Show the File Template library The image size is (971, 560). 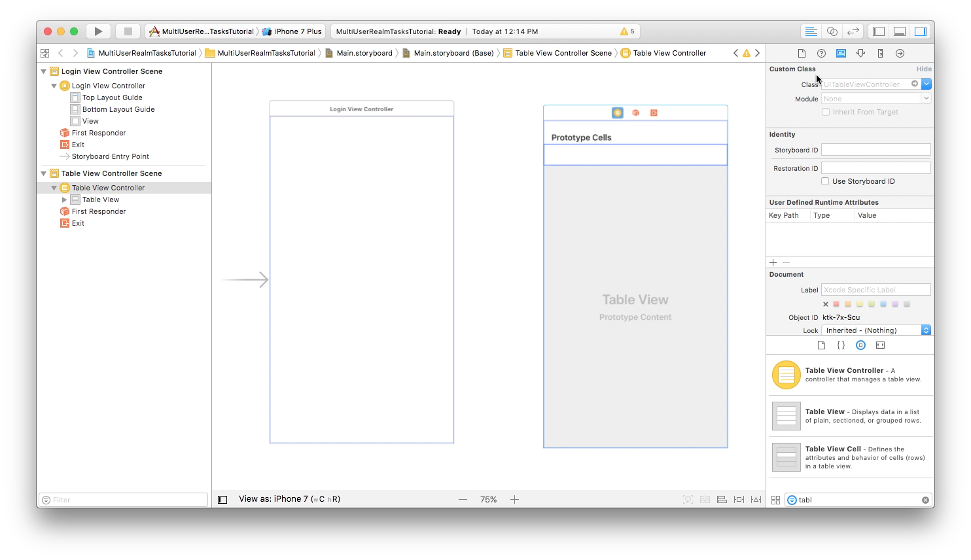(x=821, y=345)
